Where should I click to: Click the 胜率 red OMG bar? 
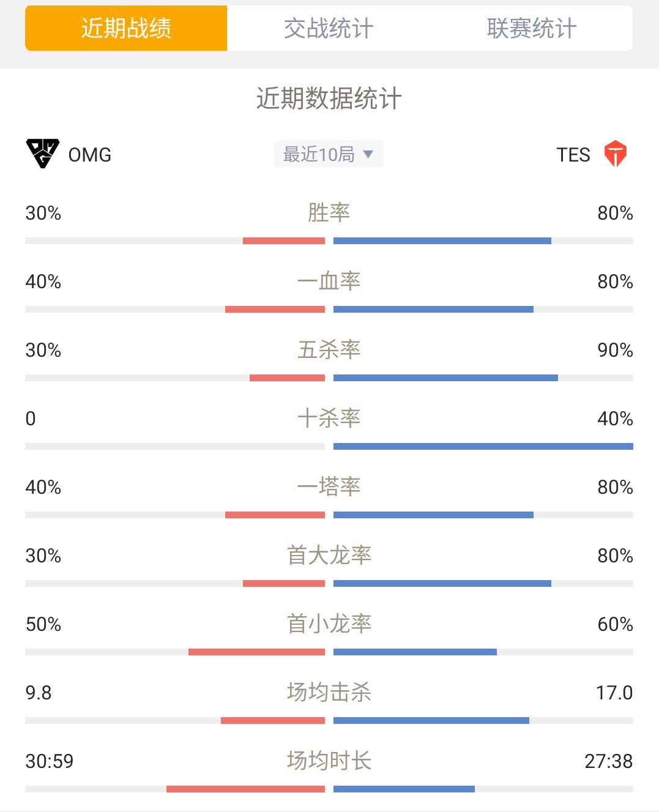point(284,241)
